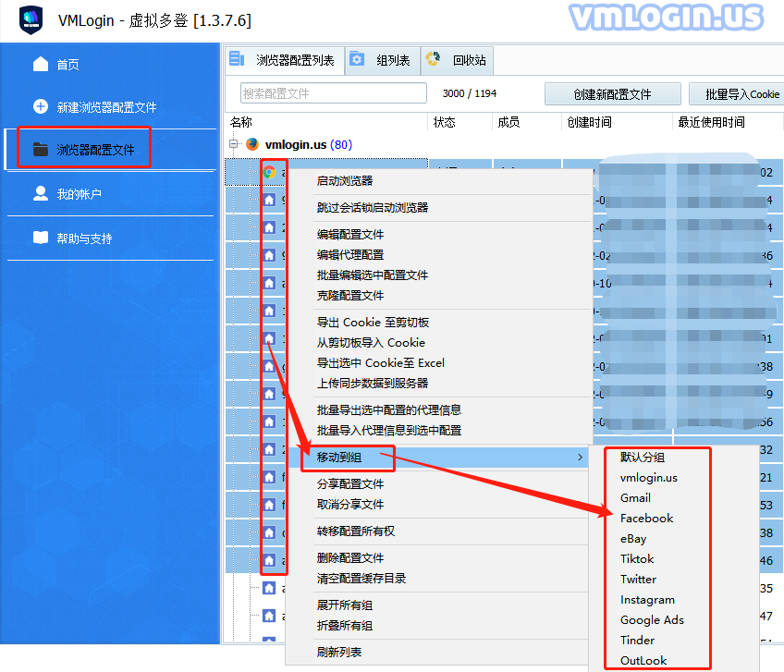Screen dimensions: 784x672
Task: Open the 移动到组 submenu arrow
Action: coord(580,457)
